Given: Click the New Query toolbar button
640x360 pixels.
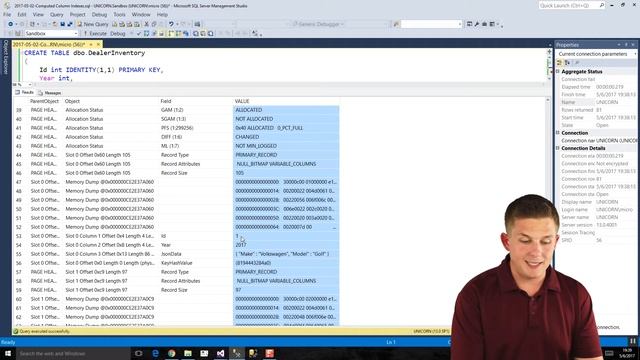Looking at the screenshot, I should 93,24.
